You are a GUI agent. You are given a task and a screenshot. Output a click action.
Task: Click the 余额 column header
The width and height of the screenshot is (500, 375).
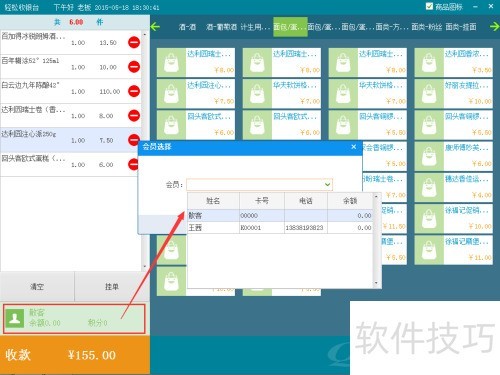[350, 201]
